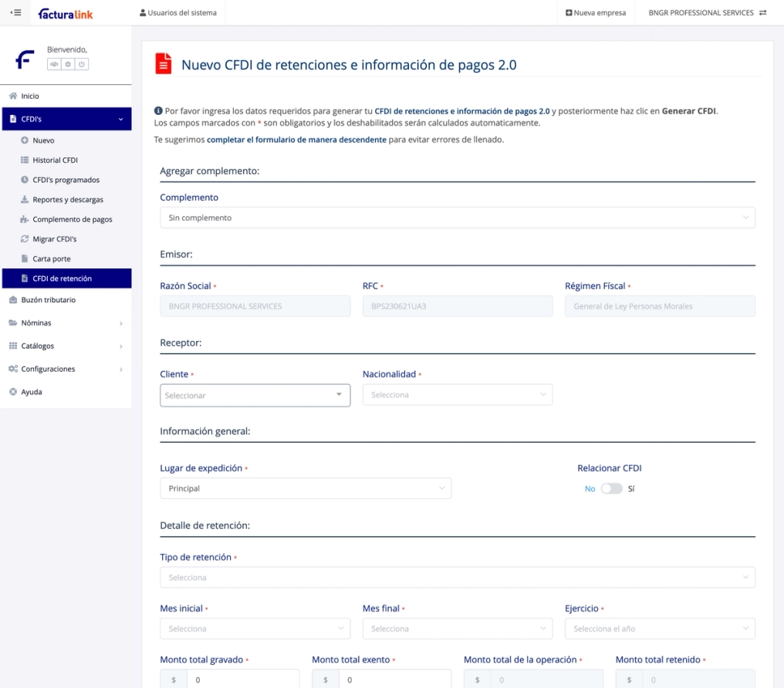Click the users group icon under Bienvenido
The image size is (784, 688).
tap(54, 64)
